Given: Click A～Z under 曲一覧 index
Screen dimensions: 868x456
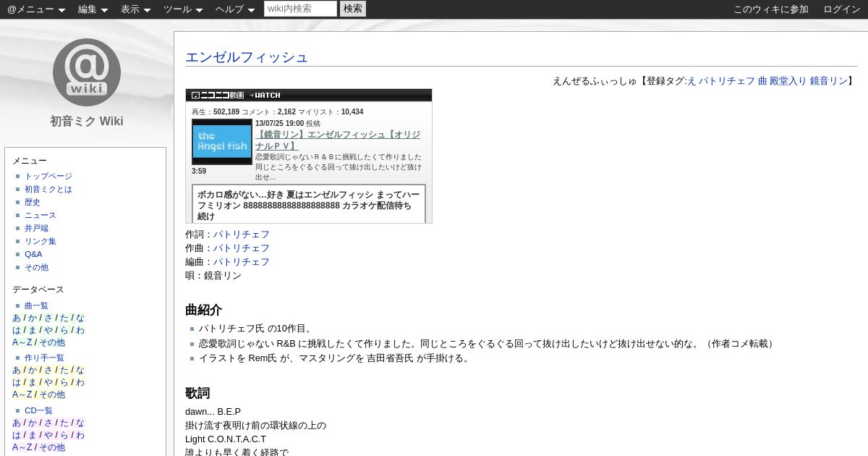Looking at the screenshot, I should pos(22,342).
